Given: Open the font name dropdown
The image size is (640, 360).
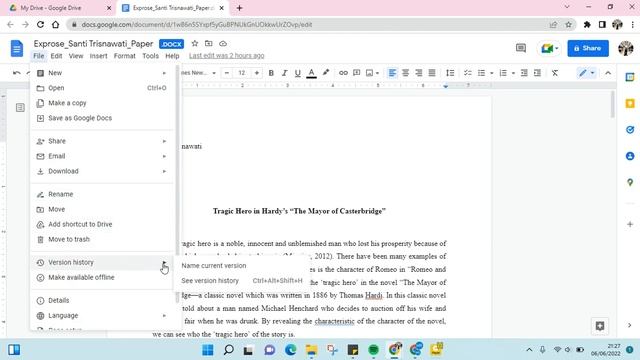Looking at the screenshot, I should coord(199,73).
